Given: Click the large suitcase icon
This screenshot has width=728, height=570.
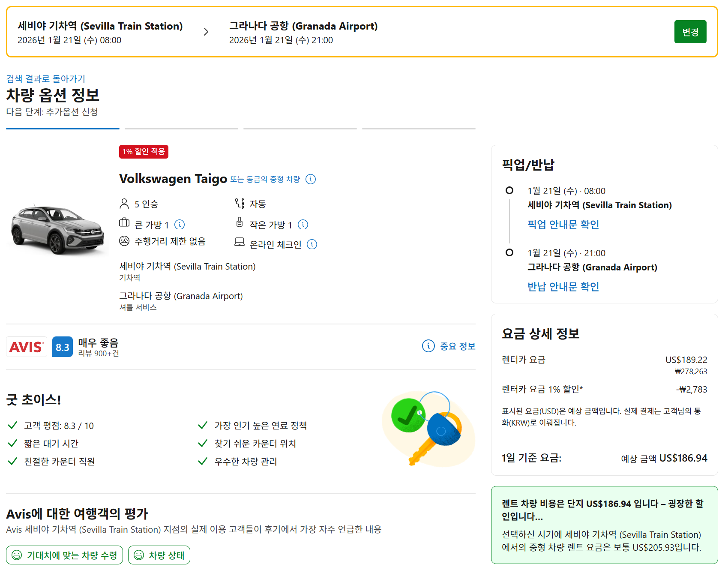Looking at the screenshot, I should (x=124, y=222).
